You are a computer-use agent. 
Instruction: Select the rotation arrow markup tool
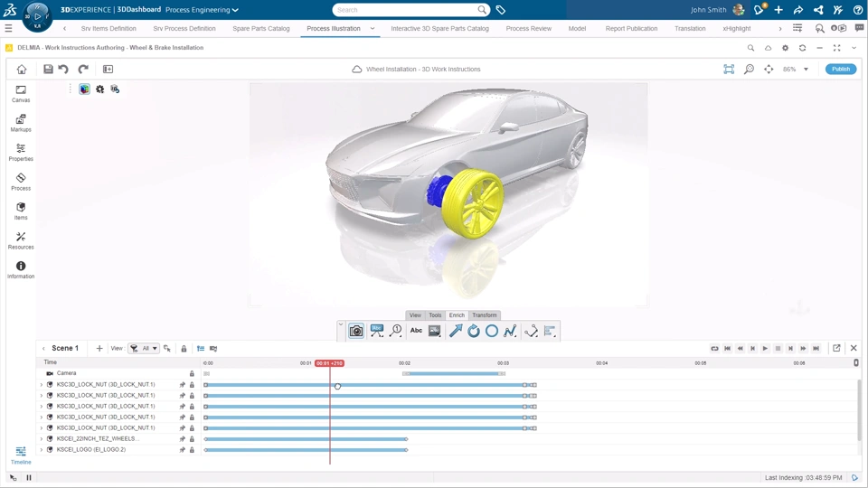pos(473,331)
